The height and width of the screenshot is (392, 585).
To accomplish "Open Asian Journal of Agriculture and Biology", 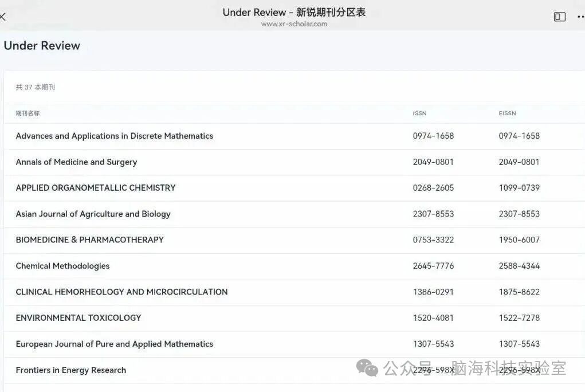I will click(x=93, y=214).
